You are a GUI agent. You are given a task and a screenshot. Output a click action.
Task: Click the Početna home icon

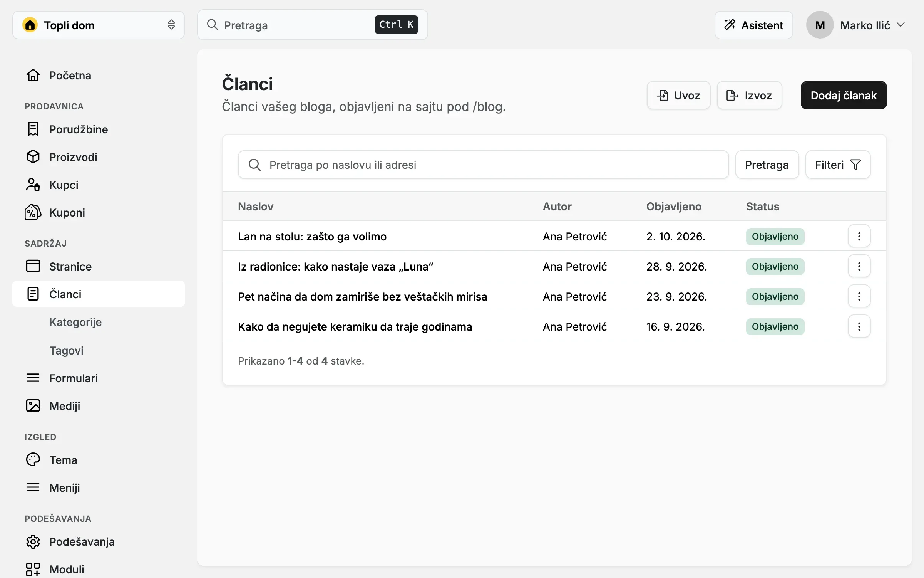[x=33, y=75]
